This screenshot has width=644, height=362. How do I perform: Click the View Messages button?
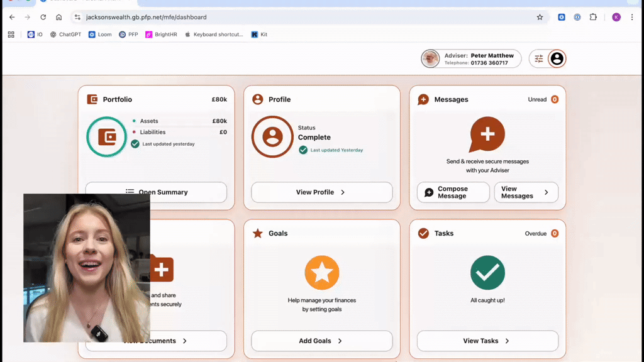coord(526,192)
